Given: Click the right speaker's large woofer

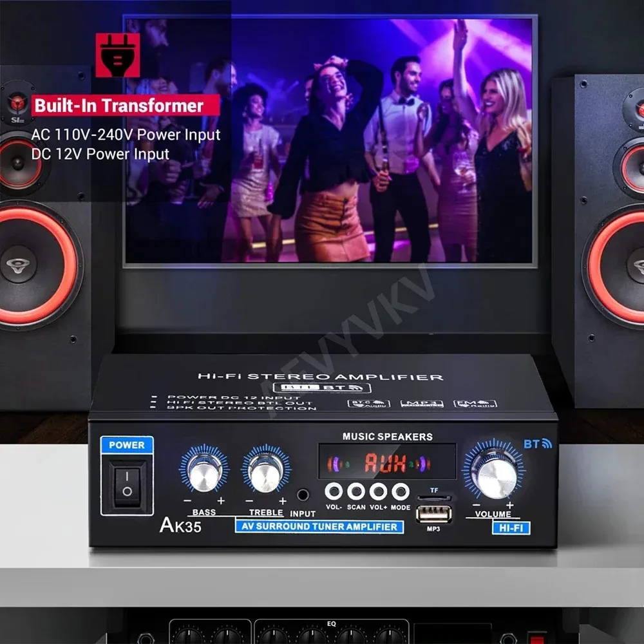Looking at the screenshot, I should point(614,267).
